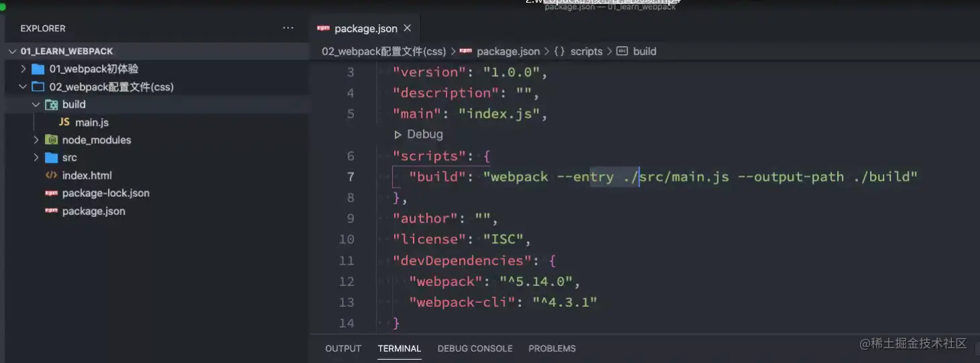Viewport: 980px width, 363px height.
Task: Click src folder icon
Action: [51, 157]
